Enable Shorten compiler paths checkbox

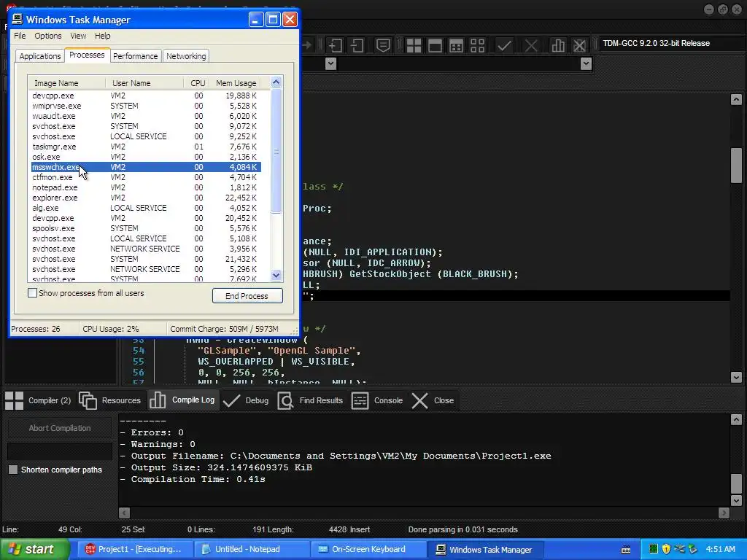(x=13, y=470)
